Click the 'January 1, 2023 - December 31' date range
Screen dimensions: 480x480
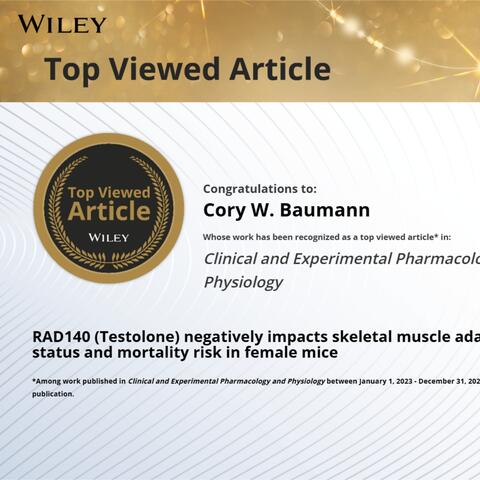[x=418, y=381]
